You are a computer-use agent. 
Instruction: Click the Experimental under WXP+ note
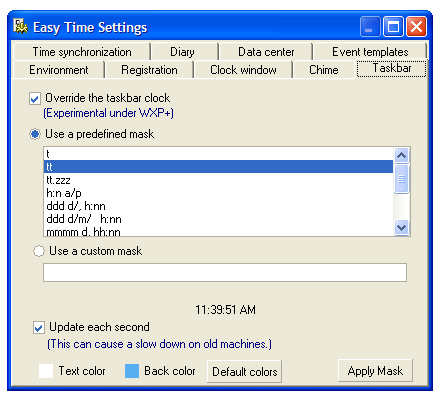tap(109, 113)
